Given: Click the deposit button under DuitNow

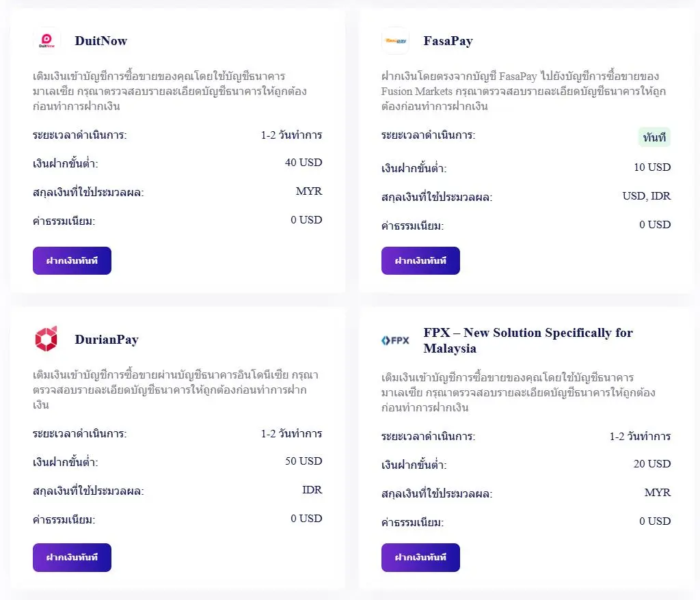Looking at the screenshot, I should click(72, 261).
